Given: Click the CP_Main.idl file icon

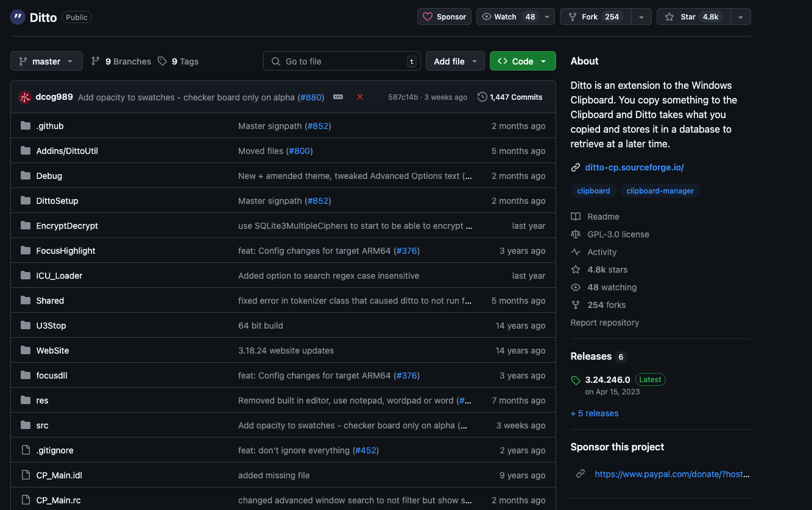Looking at the screenshot, I should click(x=26, y=475).
